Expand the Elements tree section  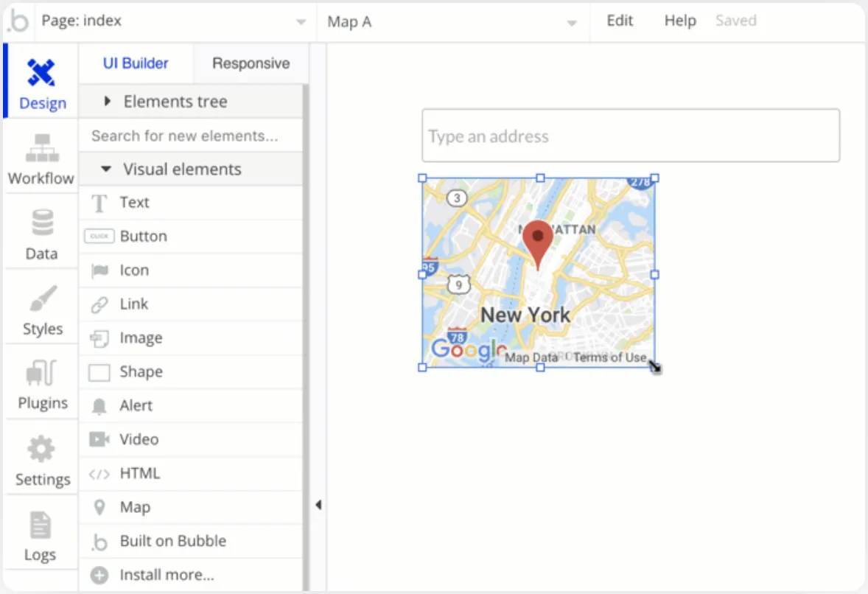191,101
